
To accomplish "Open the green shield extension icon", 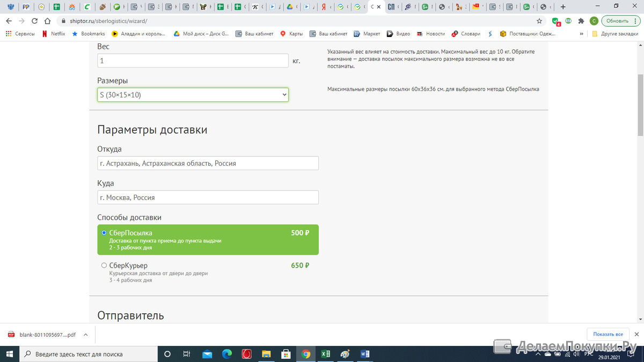I will coord(556,21).
